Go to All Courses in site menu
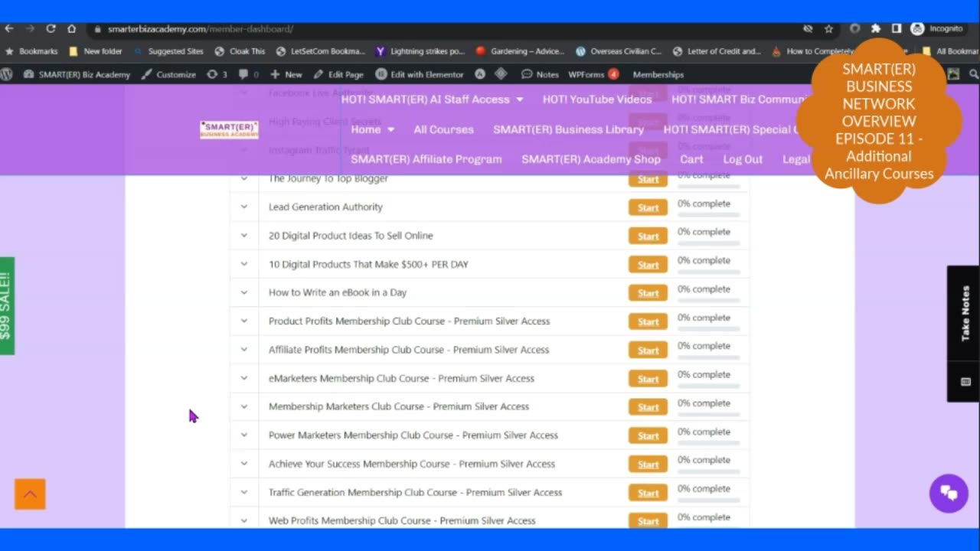980x551 pixels. pos(443,129)
